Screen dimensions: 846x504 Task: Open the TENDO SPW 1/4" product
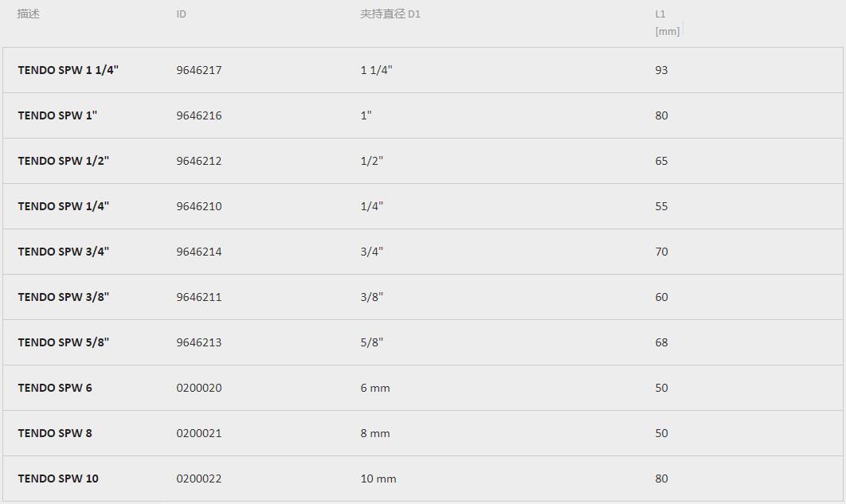[x=63, y=206]
